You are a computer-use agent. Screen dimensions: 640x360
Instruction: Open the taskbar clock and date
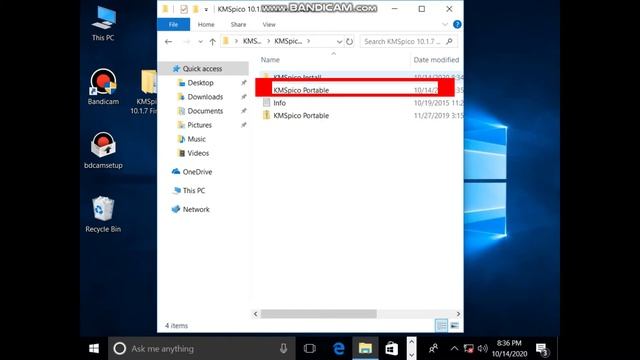click(x=509, y=349)
